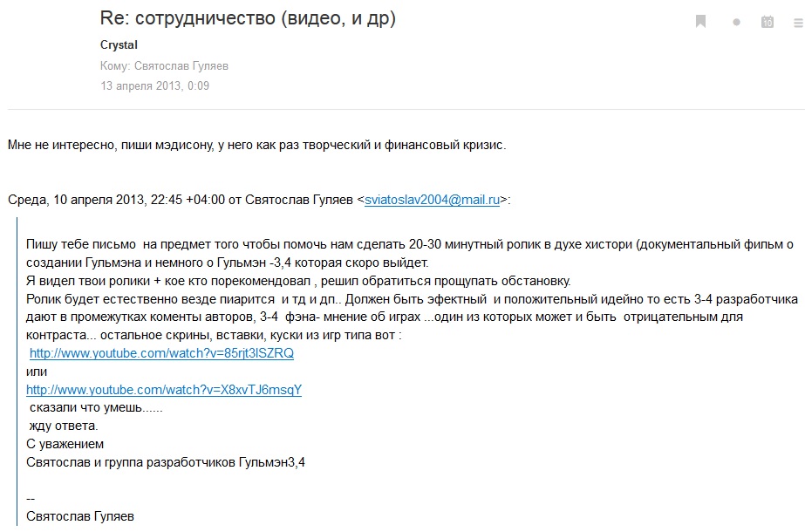Click the word 'или' between links
The height and width of the screenshot is (532, 805).
(37, 372)
